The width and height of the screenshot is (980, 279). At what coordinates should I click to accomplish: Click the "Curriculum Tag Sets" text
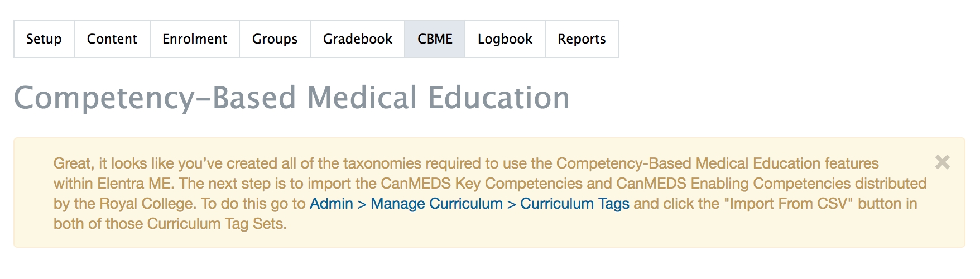(217, 224)
